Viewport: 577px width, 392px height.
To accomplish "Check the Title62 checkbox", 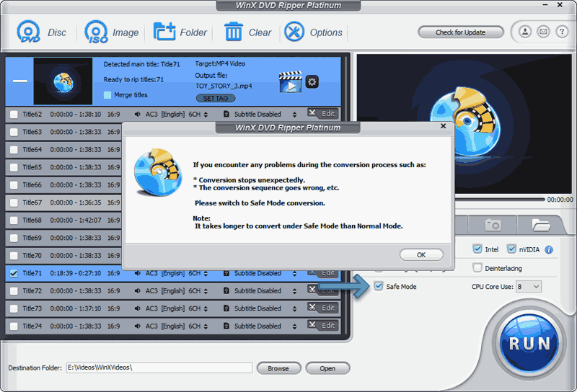I will tap(14, 115).
